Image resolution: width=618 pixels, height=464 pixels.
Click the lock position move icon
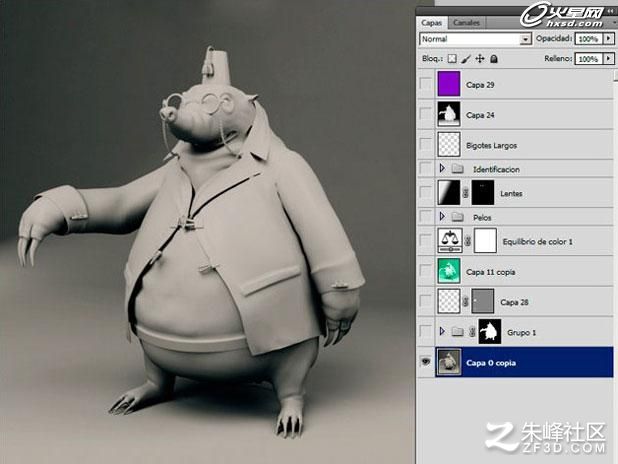[480, 59]
